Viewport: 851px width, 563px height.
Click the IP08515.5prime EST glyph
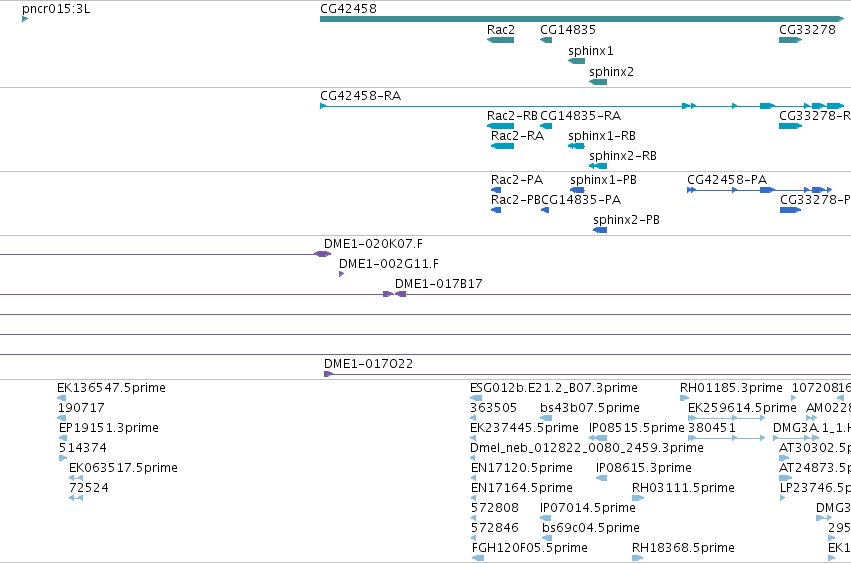pyautogui.click(x=598, y=438)
